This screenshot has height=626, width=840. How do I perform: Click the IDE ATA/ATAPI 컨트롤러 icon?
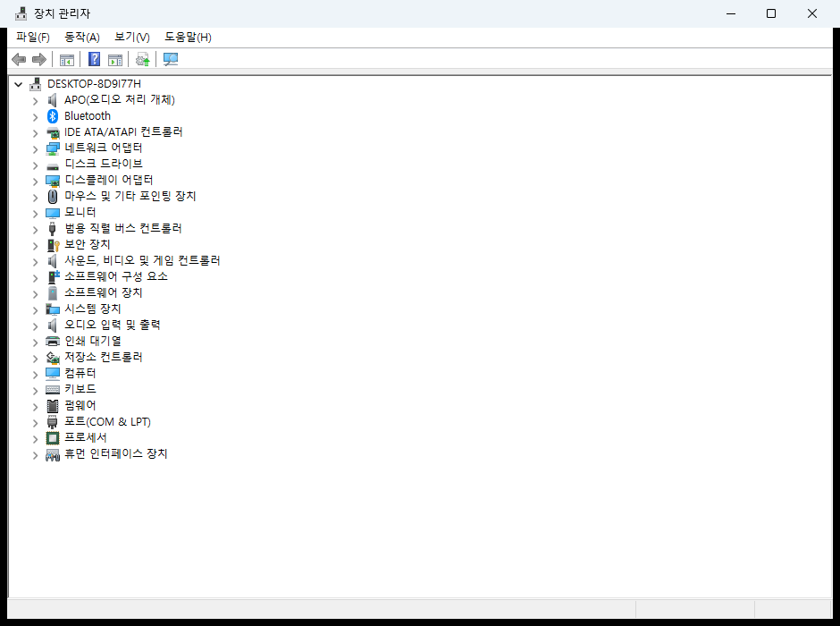[53, 132]
